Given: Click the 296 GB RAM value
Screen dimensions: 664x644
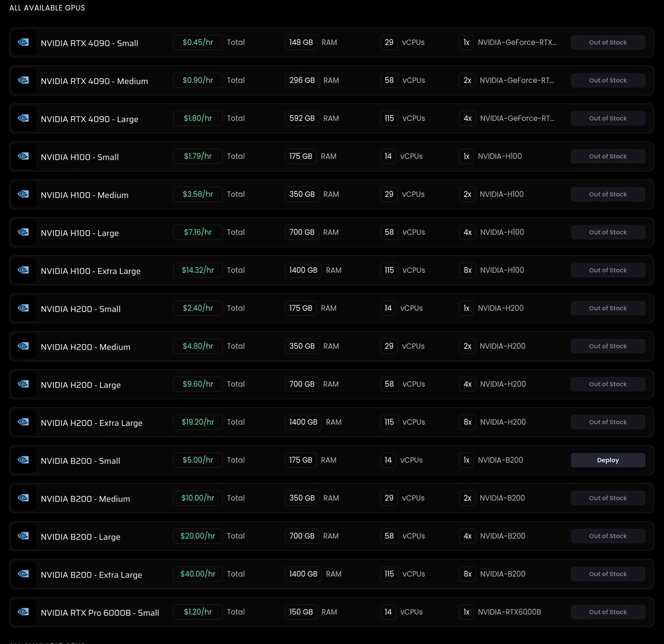Looking at the screenshot, I should (x=302, y=80).
